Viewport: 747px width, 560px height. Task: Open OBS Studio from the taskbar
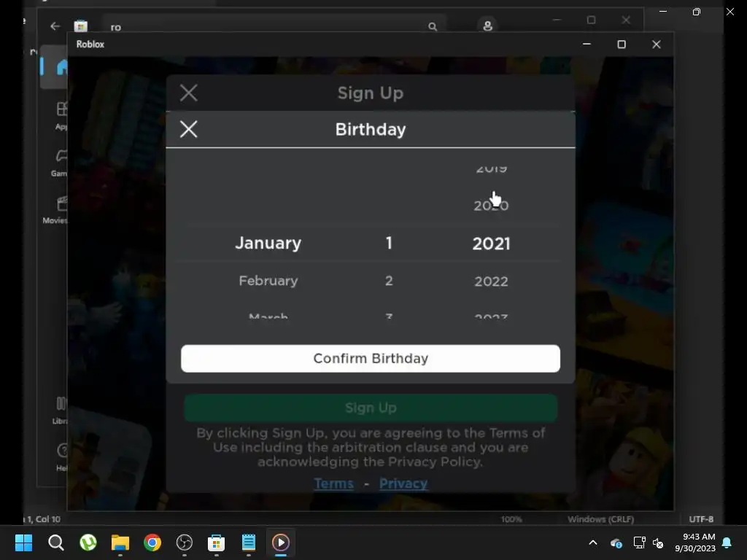185,542
